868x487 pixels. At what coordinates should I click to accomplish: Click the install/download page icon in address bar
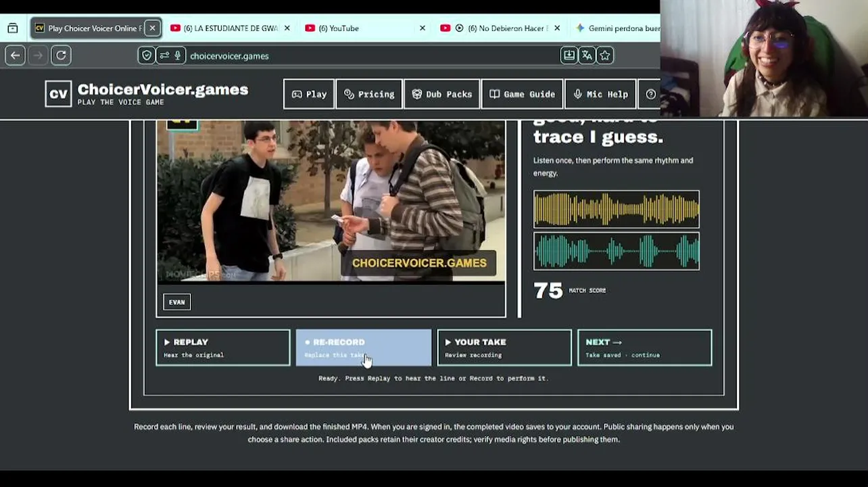click(569, 55)
